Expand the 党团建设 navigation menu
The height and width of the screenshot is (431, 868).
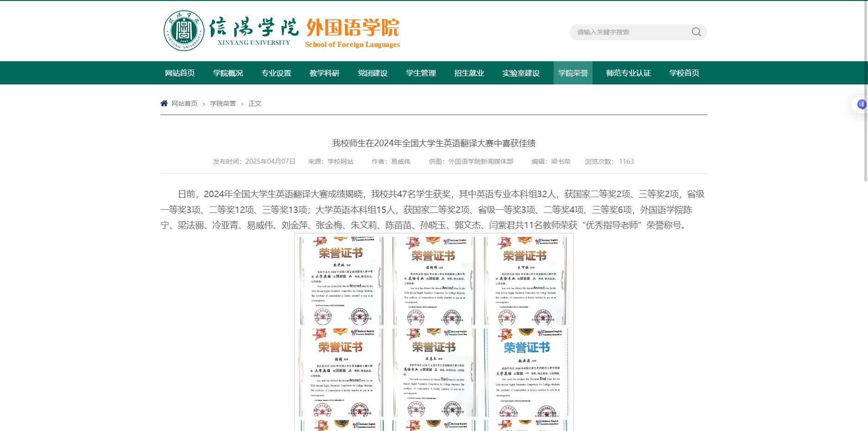tap(373, 73)
